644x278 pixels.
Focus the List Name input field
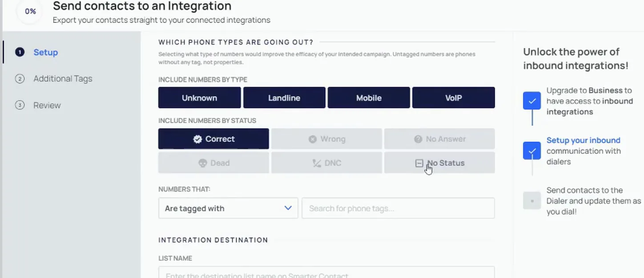(326, 273)
